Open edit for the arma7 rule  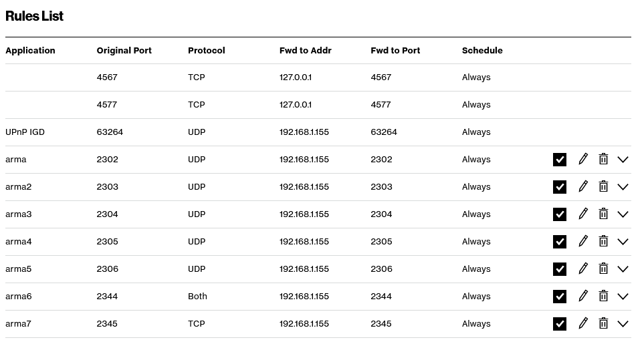tap(583, 323)
